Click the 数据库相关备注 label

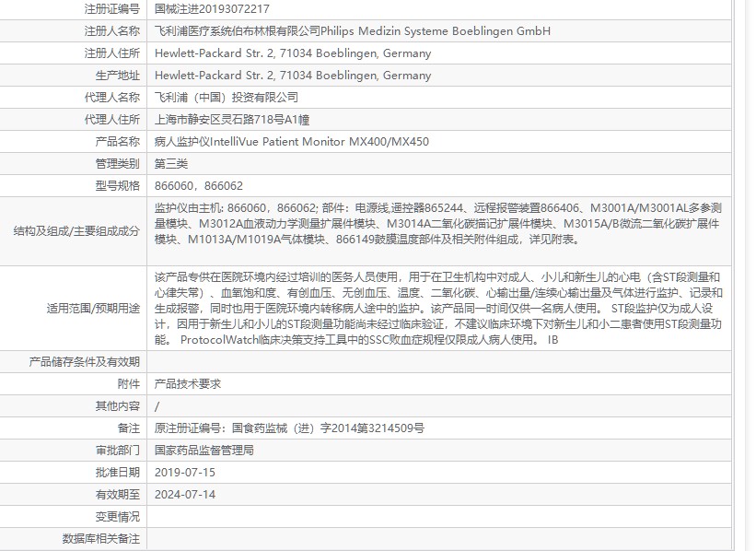click(101, 539)
